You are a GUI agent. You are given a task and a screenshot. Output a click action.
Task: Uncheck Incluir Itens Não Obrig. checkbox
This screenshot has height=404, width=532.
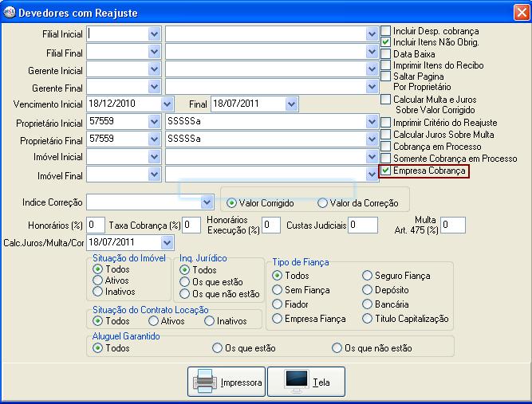point(385,42)
